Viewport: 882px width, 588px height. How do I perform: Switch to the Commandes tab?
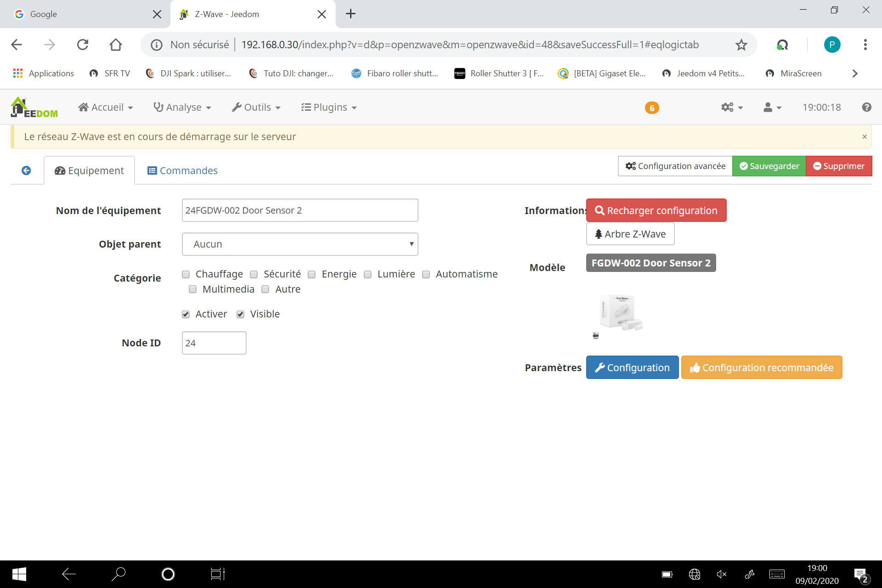click(182, 170)
